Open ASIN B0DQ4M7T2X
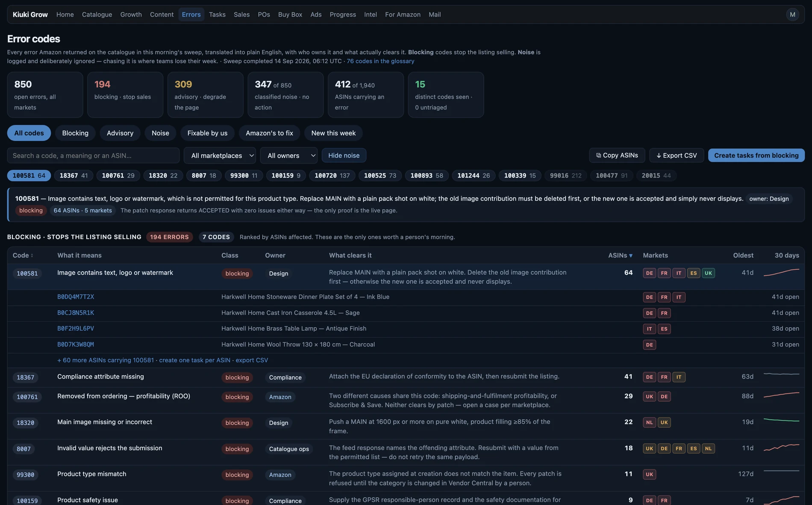Viewport: 812px width, 505px height. click(x=76, y=297)
